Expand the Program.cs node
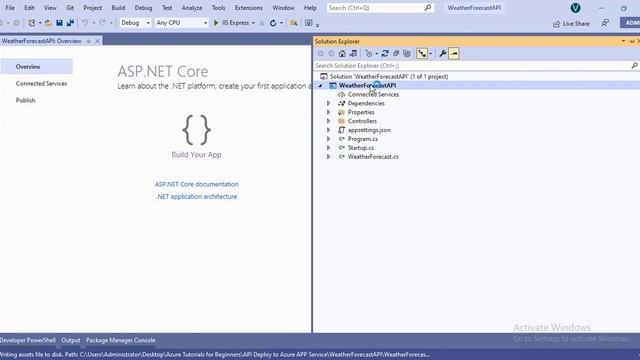The image size is (640, 360). tap(329, 139)
